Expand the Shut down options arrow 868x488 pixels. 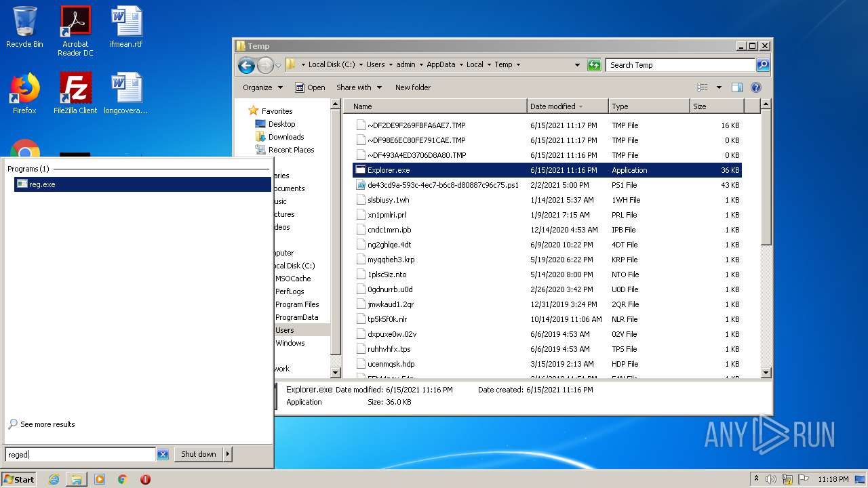(x=228, y=454)
